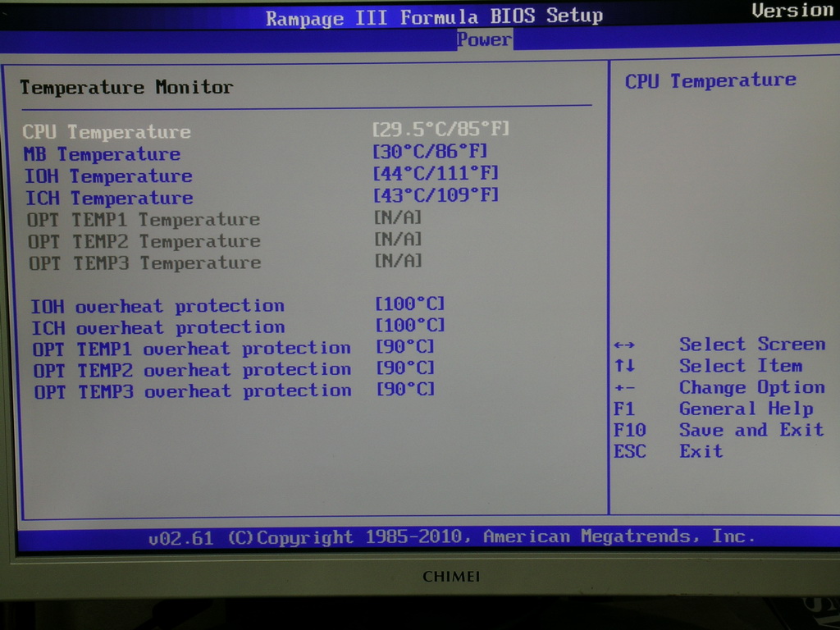Click the left-right arrows key icon

point(624,345)
